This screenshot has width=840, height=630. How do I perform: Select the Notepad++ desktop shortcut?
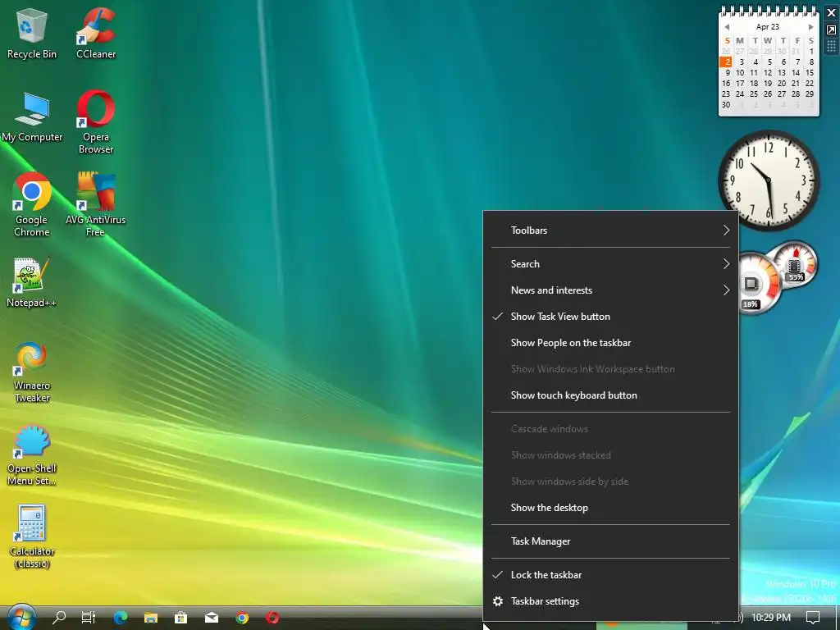pyautogui.click(x=31, y=283)
